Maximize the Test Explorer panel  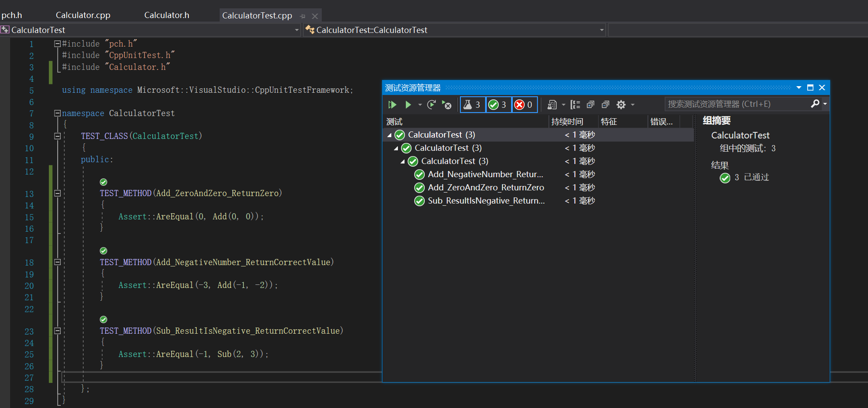coord(810,87)
